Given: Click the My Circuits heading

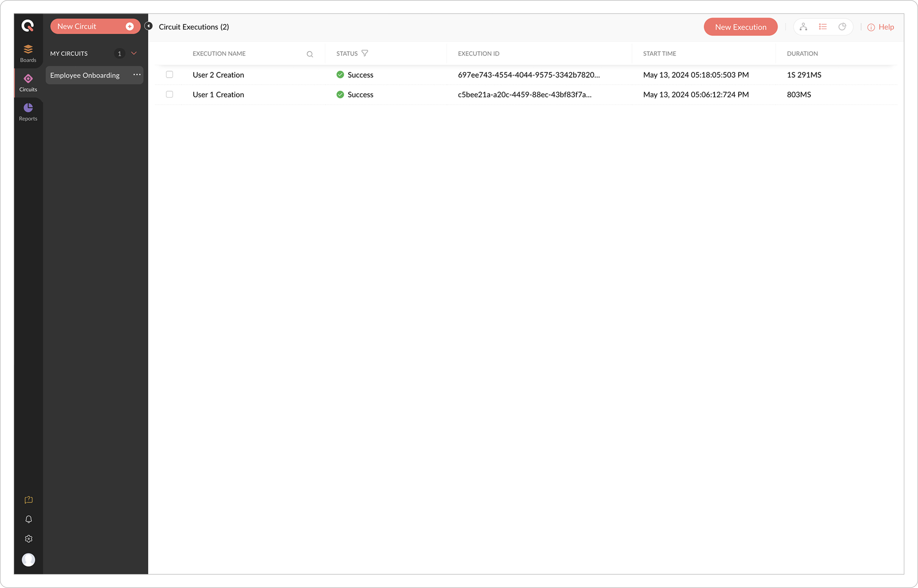Looking at the screenshot, I should click(69, 54).
